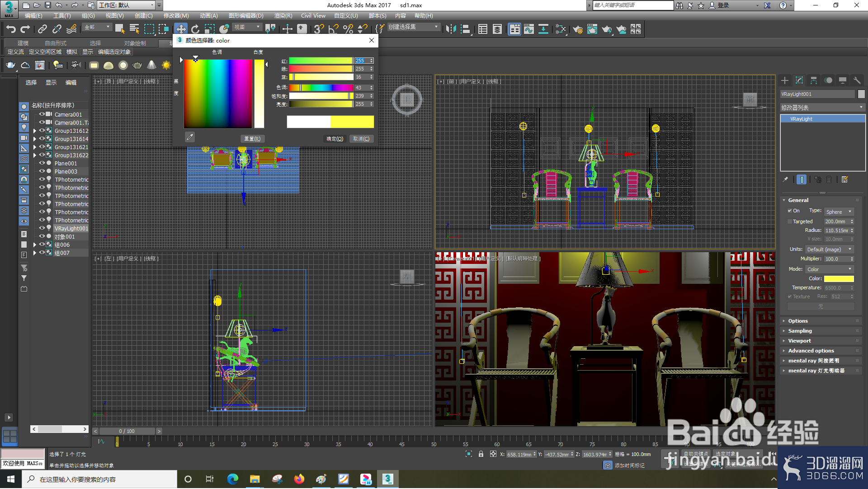Activate the Select and Link chain icon
This screenshot has height=489, width=868.
[42, 29]
